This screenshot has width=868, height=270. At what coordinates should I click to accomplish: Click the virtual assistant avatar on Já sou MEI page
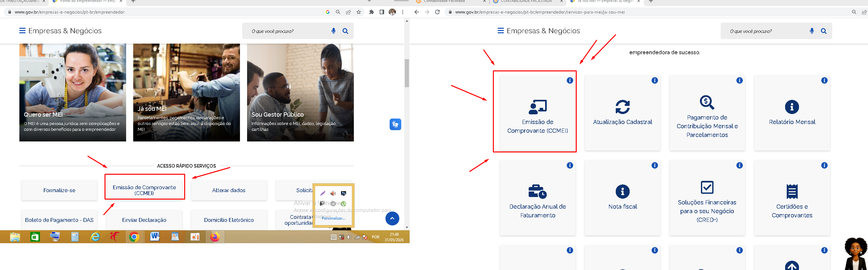pyautogui.click(x=855, y=254)
